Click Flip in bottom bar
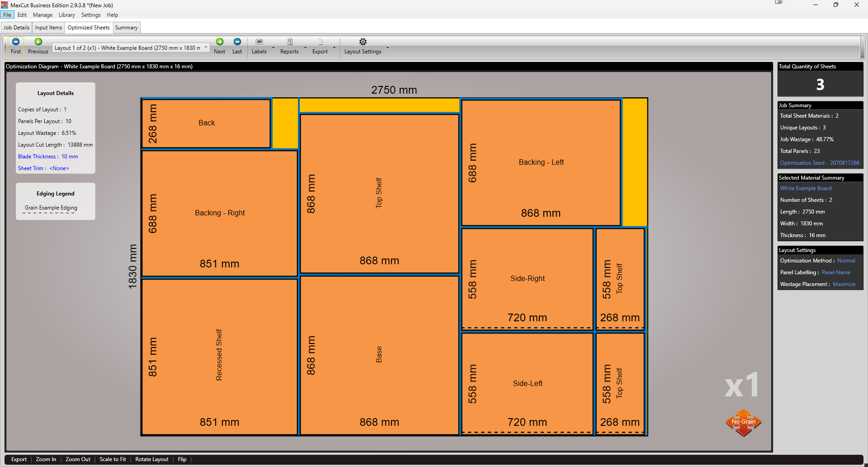Image resolution: width=868 pixels, height=467 pixels. [x=182, y=459]
